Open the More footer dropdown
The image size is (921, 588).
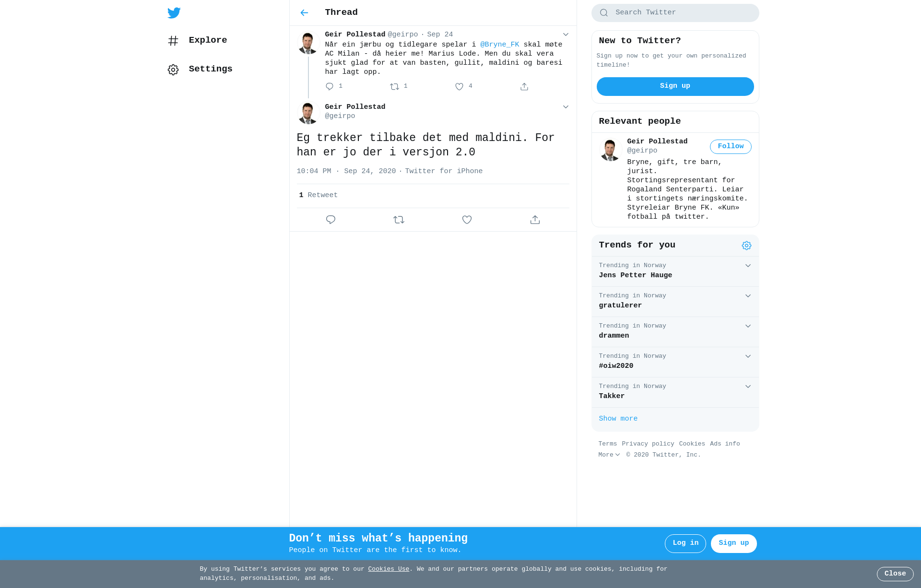(609, 455)
